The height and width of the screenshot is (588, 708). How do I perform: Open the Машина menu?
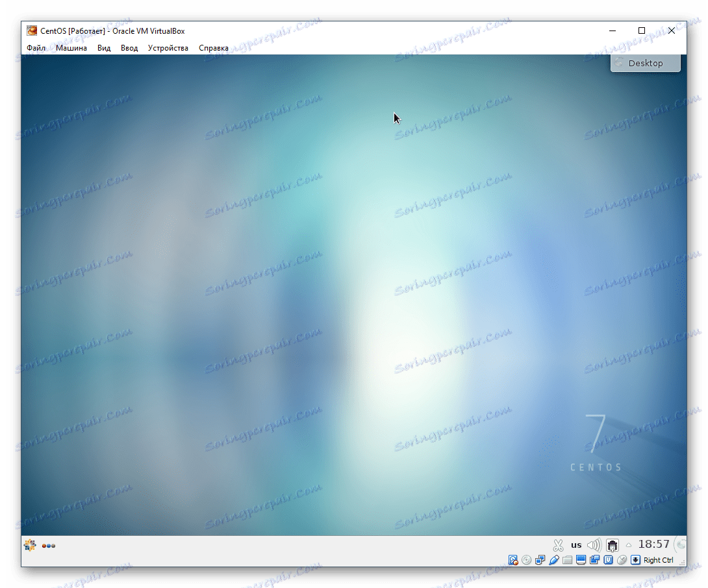(71, 48)
